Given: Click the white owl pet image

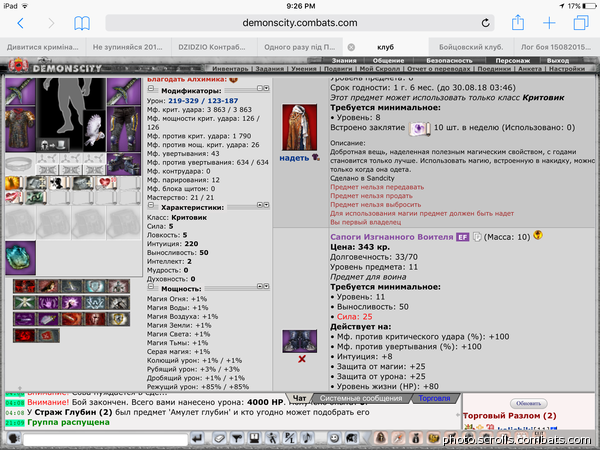Looking at the screenshot, I should (95, 131).
